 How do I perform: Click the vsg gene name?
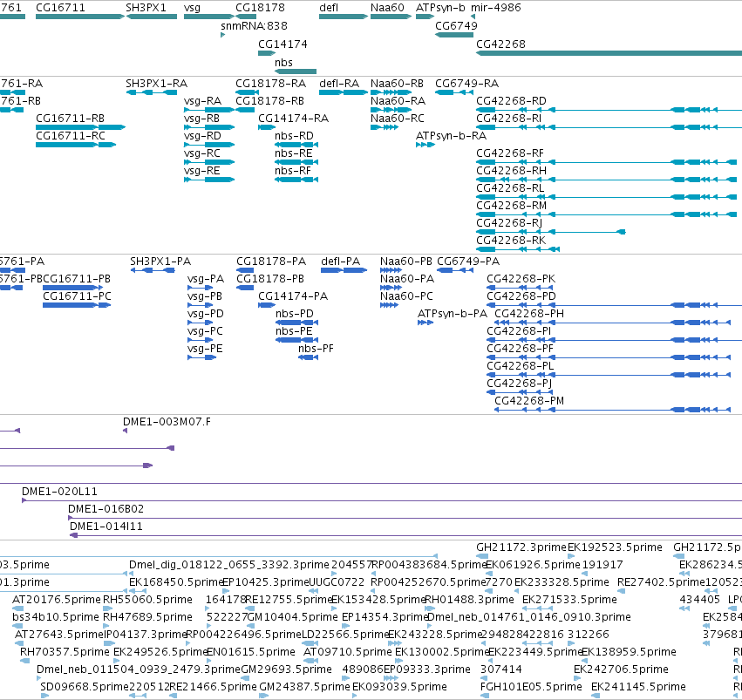coord(192,8)
